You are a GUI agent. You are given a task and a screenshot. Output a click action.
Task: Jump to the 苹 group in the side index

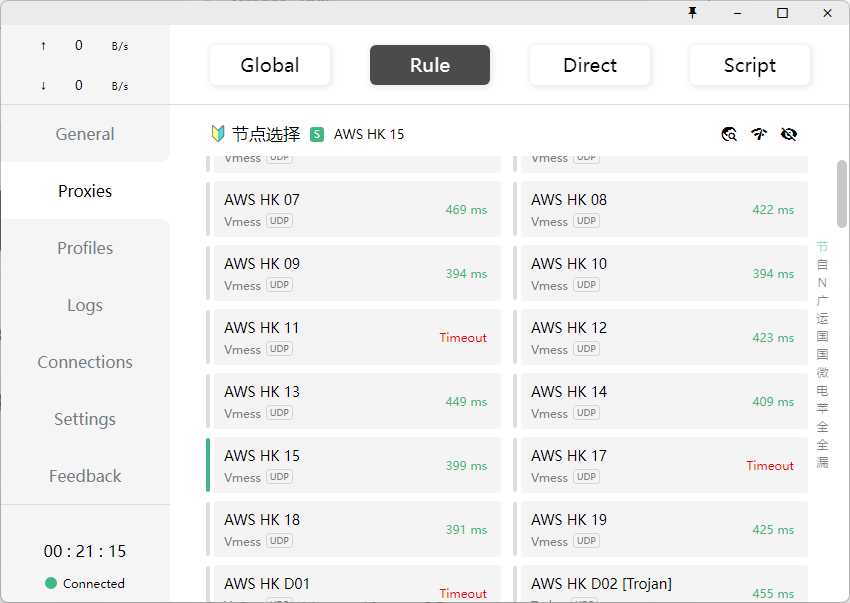point(822,408)
